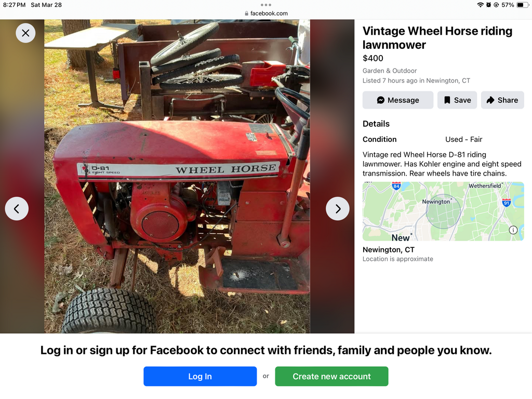Tap the alarm clock status icon
Viewport: 532px width, 399px height.
(488, 5)
